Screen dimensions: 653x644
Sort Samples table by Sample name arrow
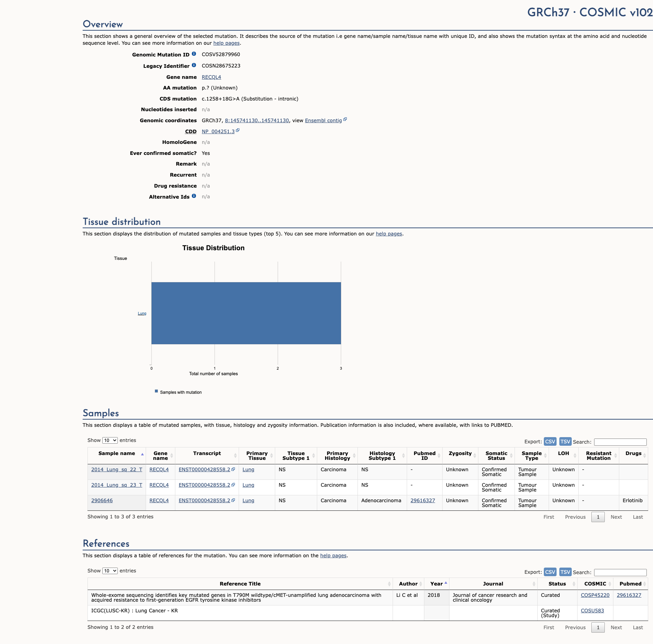click(142, 454)
